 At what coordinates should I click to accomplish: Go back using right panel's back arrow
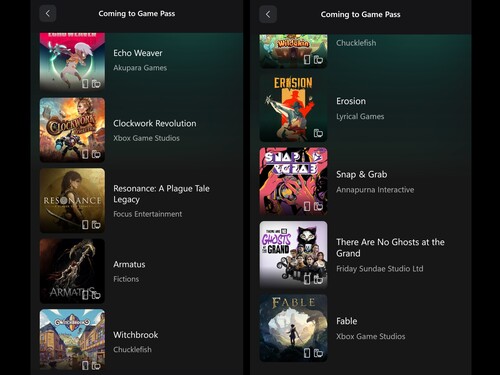tap(268, 14)
